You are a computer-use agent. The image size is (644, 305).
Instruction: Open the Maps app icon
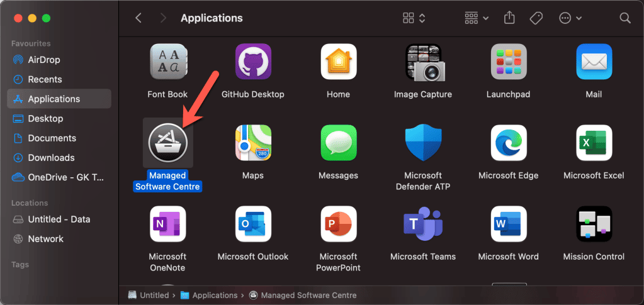[253, 143]
